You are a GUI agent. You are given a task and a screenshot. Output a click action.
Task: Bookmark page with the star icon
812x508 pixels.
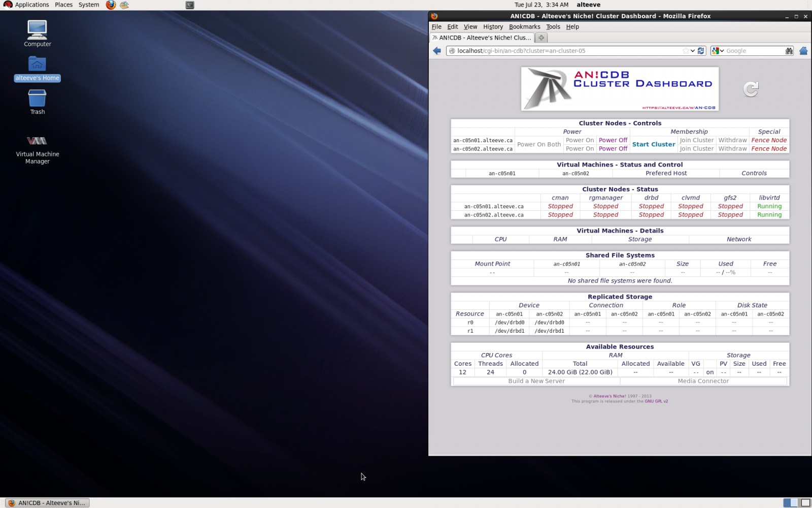click(x=686, y=51)
